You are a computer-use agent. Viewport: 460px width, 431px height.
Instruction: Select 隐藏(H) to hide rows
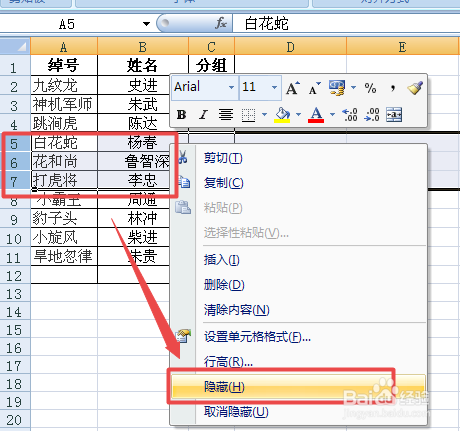pyautogui.click(x=299, y=387)
